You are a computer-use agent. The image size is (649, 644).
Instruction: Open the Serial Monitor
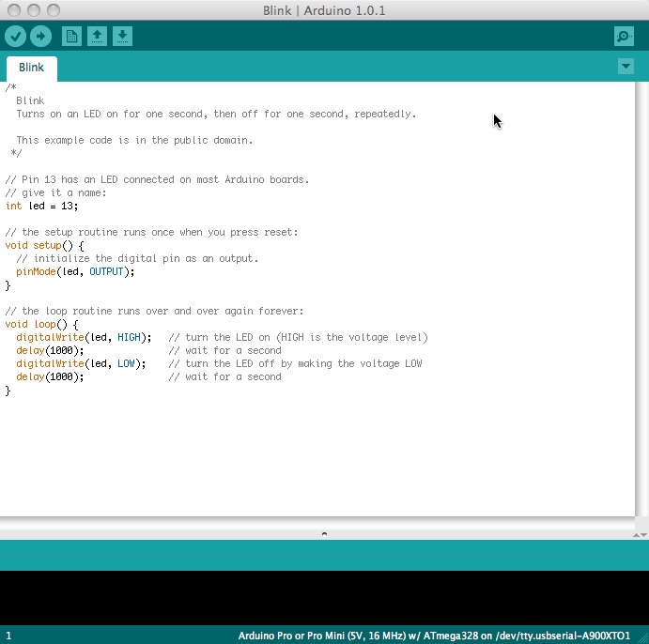624,36
